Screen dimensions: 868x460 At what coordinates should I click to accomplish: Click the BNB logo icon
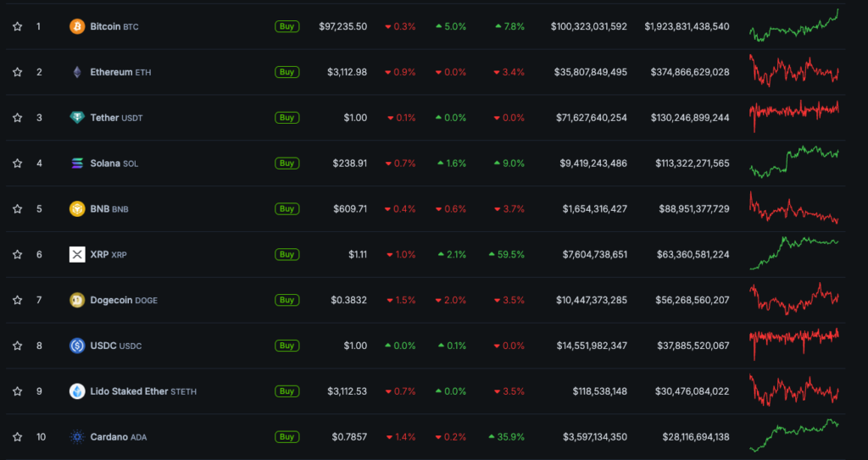click(77, 208)
